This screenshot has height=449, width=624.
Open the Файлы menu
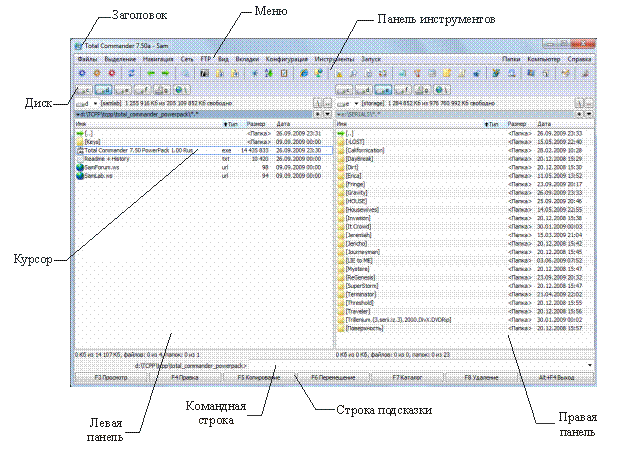click(87, 59)
